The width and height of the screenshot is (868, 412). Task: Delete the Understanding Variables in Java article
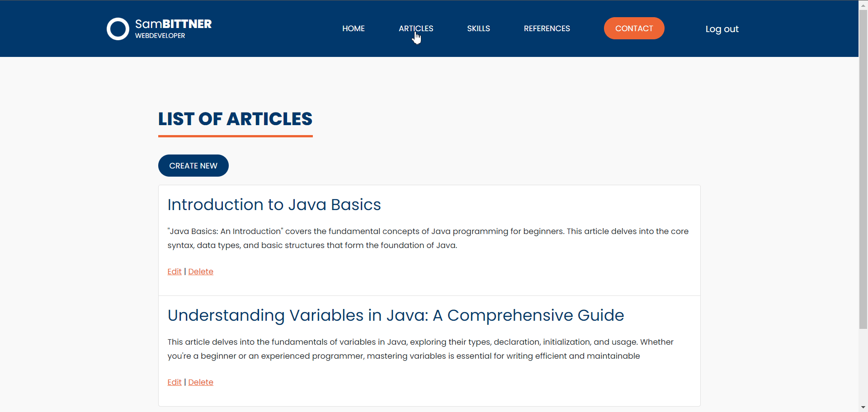[x=201, y=382]
